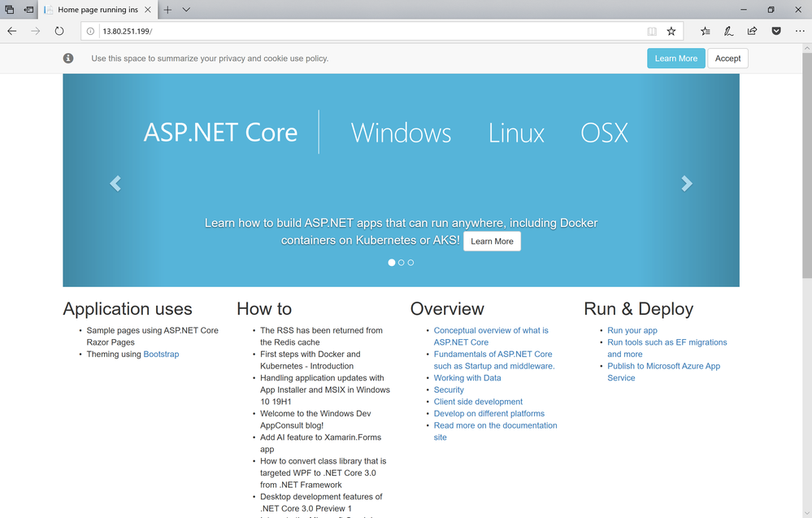
Task: Click 'Handling application updates with App Installer' text
Action: click(x=324, y=390)
